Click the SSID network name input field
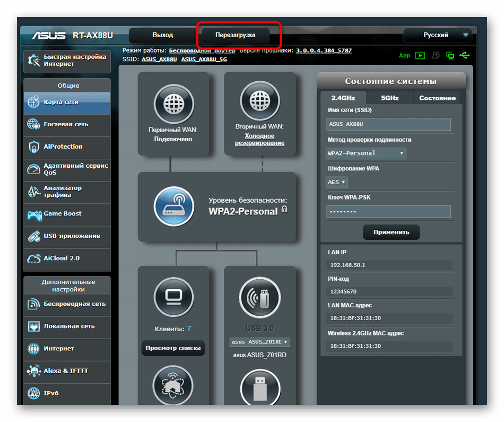The height and width of the screenshot is (422, 504). coord(388,124)
